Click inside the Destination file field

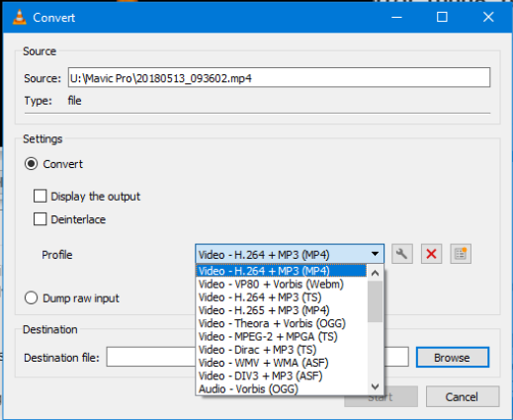pyautogui.click(x=257, y=357)
